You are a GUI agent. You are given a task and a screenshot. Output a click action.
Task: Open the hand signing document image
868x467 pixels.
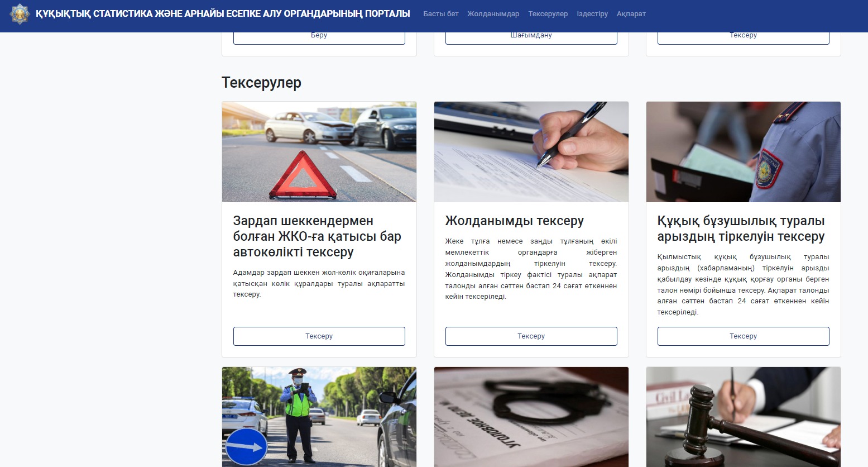(531, 152)
